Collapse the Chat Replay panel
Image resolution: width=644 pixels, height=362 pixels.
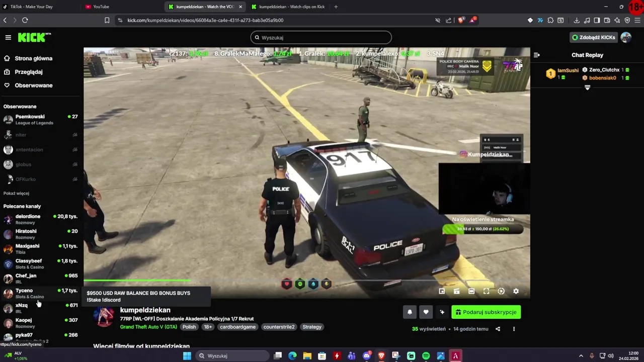(537, 55)
